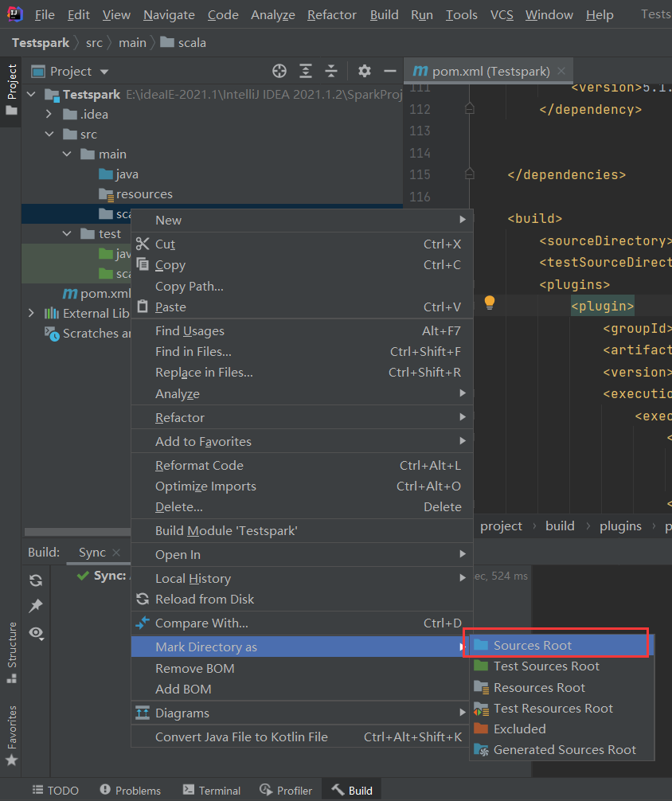Click the Reload from Disk icon
Screen dimensions: 672x801
click(143, 599)
